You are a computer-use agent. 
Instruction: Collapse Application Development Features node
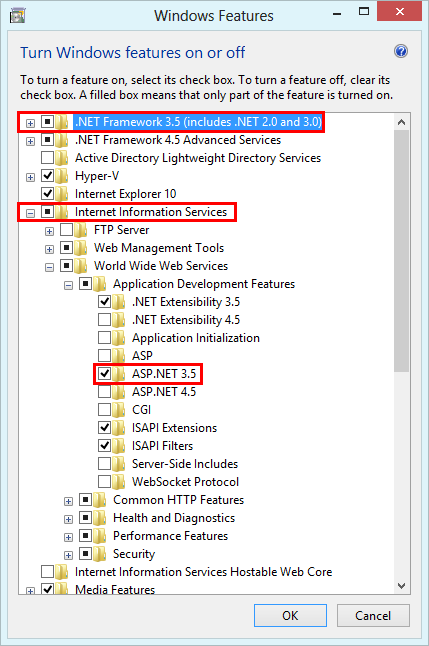pyautogui.click(x=68, y=285)
